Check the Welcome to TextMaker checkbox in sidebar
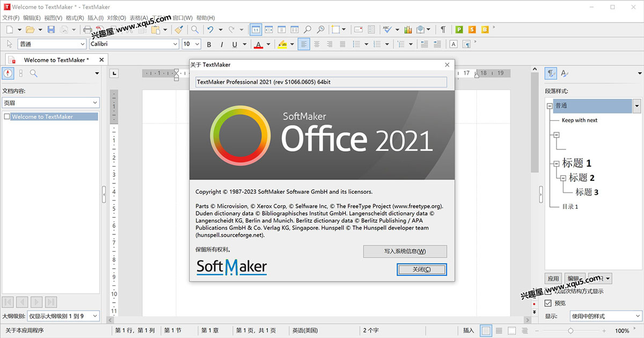 (x=7, y=116)
